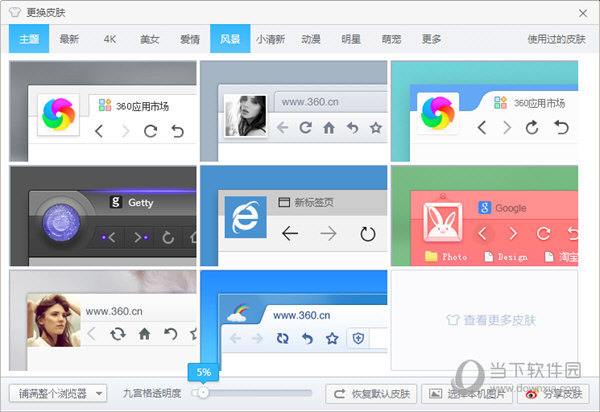Click the 分享皮肤 share button
This screenshot has width=600, height=412.
coord(553,394)
